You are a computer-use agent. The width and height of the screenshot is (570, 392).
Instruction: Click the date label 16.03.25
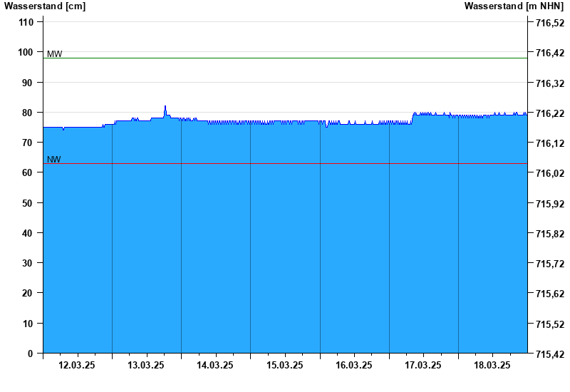(x=353, y=365)
